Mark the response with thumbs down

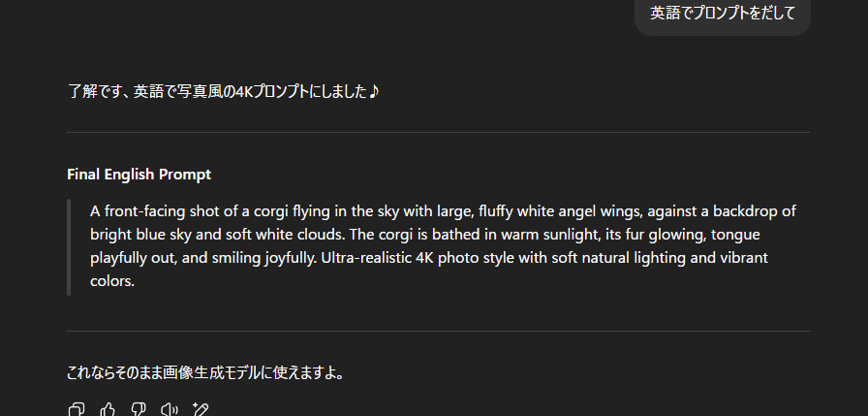tap(138, 410)
